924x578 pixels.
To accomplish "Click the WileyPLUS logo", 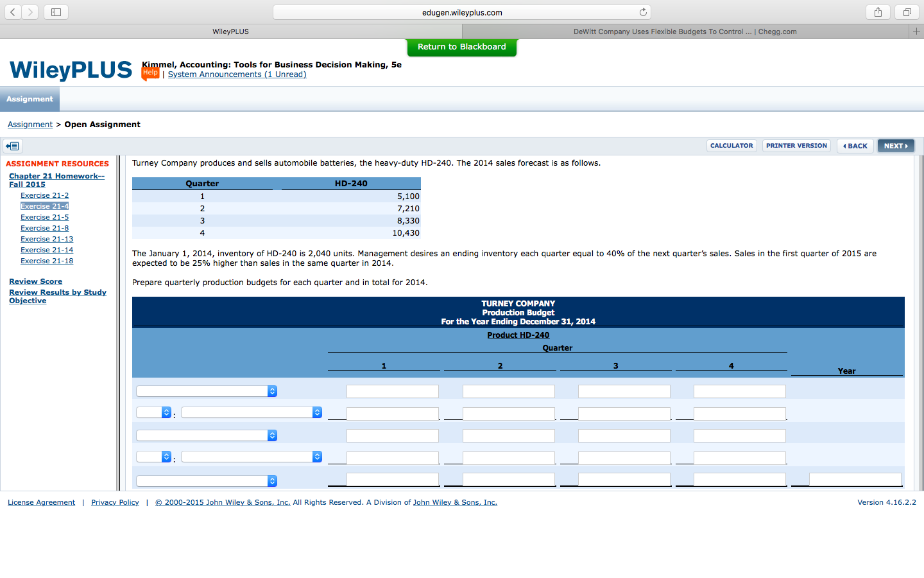I will (71, 70).
